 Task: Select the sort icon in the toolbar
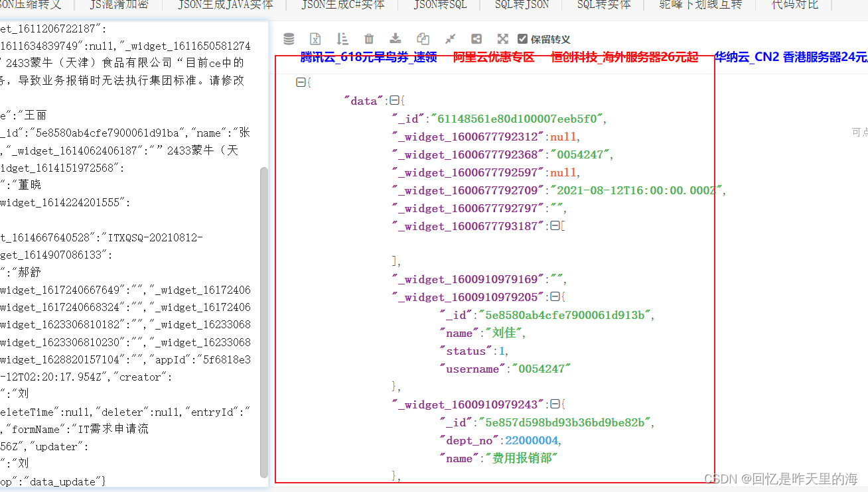pos(342,38)
